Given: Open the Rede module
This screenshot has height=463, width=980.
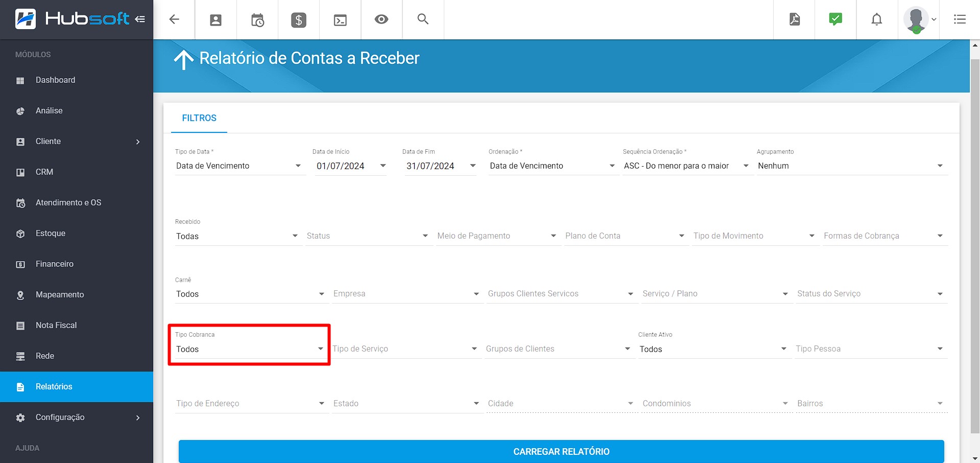Looking at the screenshot, I should click(x=77, y=356).
